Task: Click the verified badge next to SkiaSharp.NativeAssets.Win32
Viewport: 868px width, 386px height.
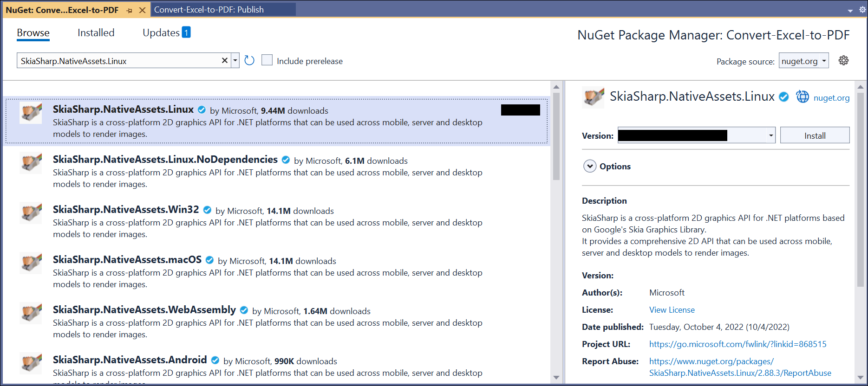Action: [207, 210]
